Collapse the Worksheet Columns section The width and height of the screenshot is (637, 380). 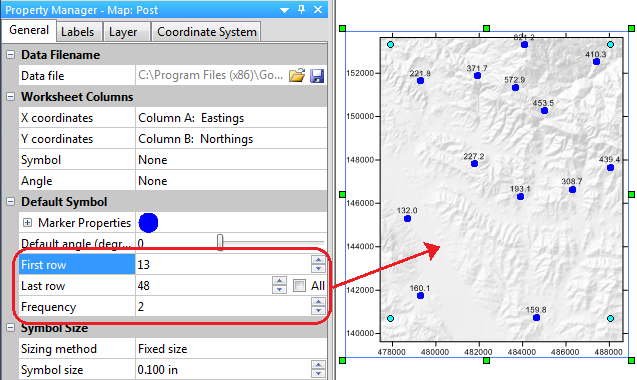(x=11, y=97)
